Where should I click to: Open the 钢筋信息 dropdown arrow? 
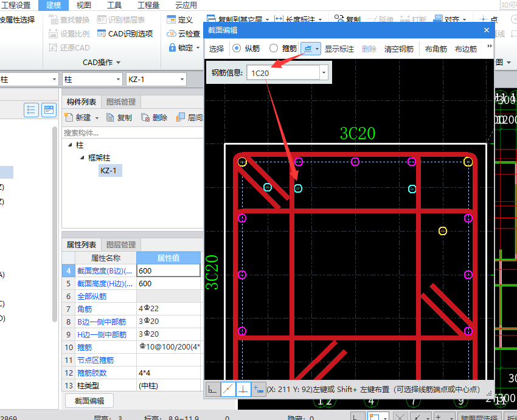pyautogui.click(x=324, y=72)
